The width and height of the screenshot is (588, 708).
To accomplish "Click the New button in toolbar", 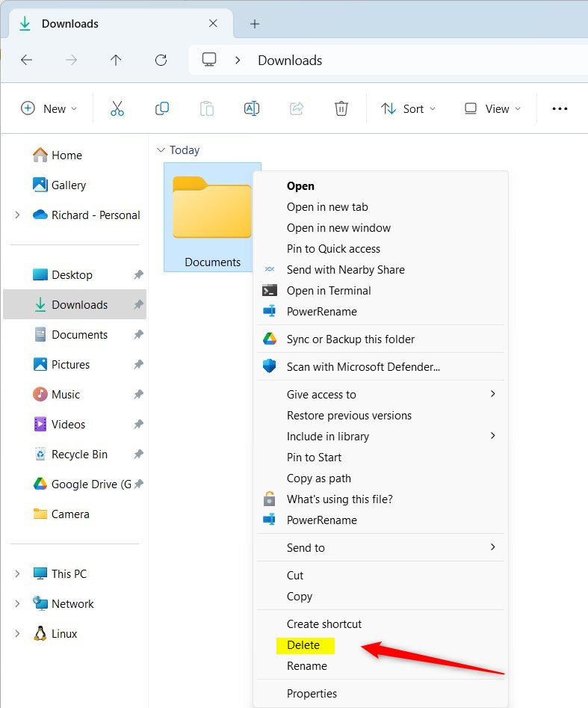I will (x=49, y=108).
